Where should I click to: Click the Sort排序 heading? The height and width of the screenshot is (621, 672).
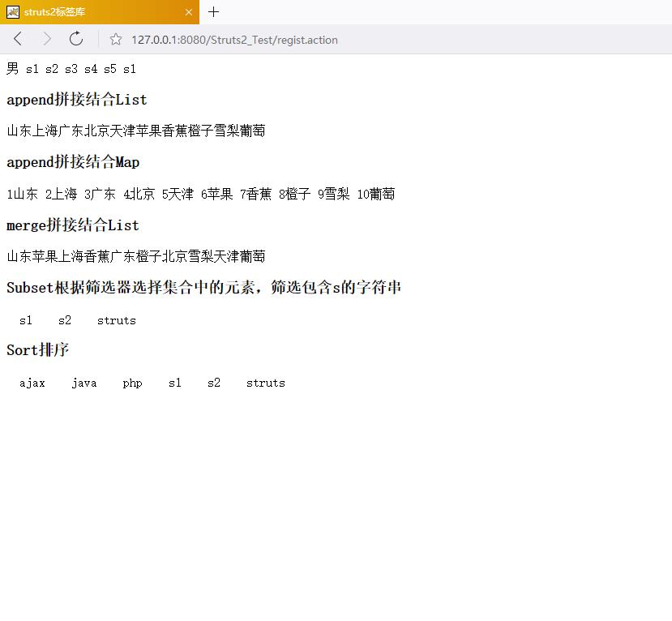click(x=38, y=350)
